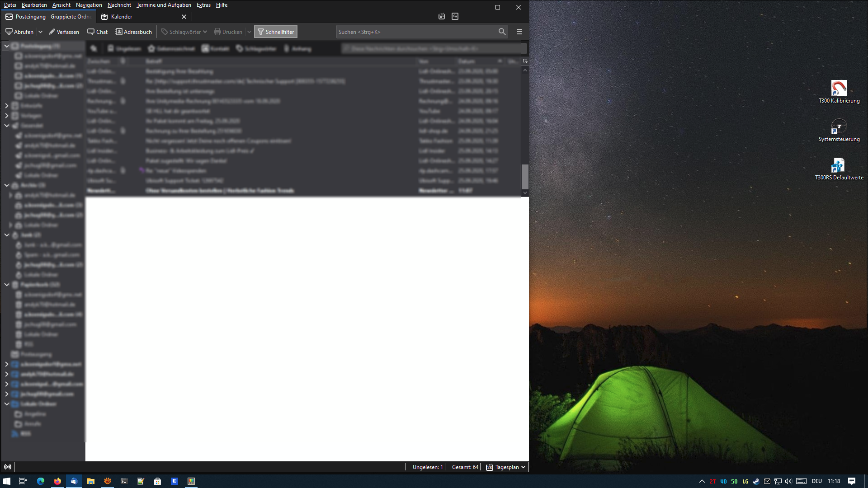The image size is (868, 488).
Task: Open the calendar tab icon at top right
Action: pos(442,16)
